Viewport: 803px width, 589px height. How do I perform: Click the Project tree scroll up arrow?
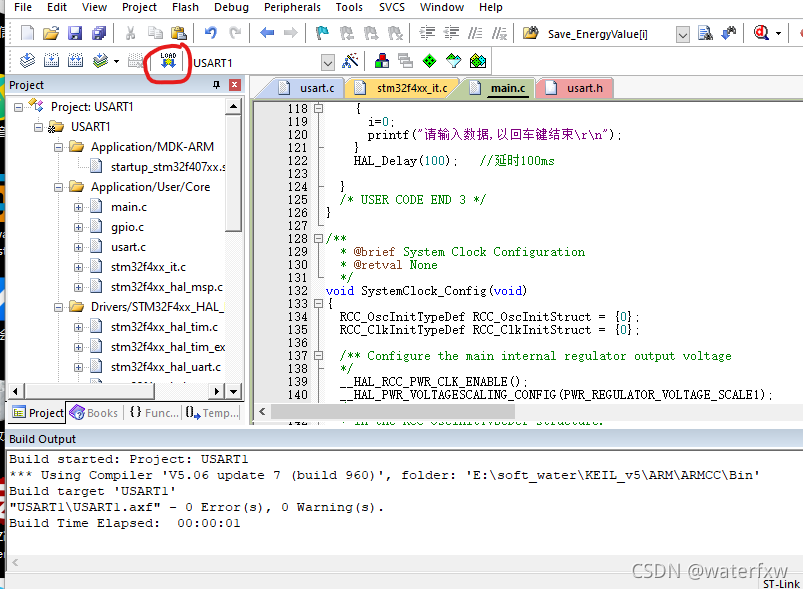(x=233, y=107)
